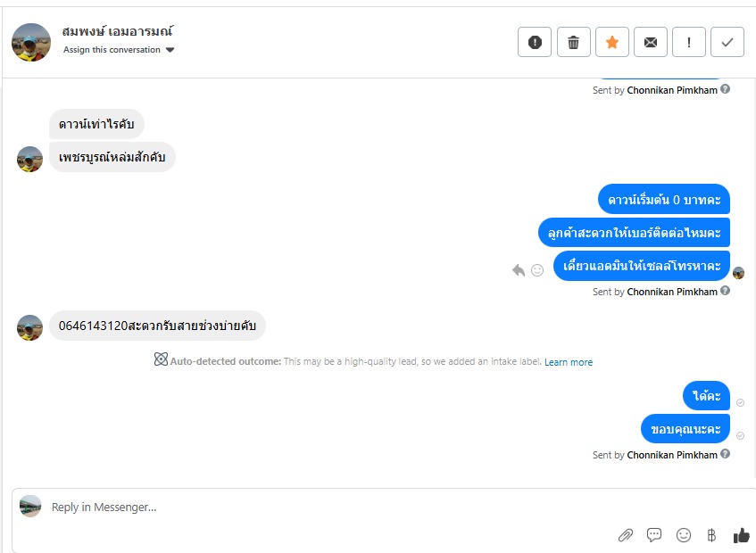Mark conversation unread with envelope icon

coord(651,42)
